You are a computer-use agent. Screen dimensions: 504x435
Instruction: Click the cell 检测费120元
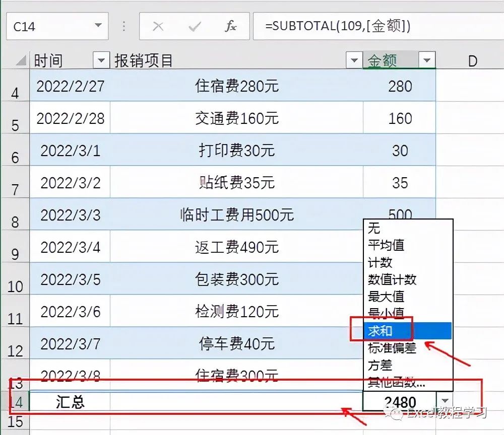236,312
